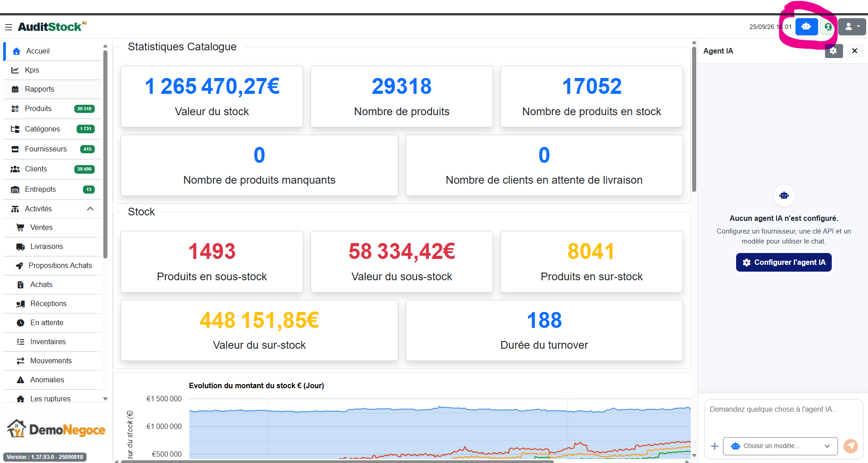The width and height of the screenshot is (868, 463).
Task: Click the Réceptions icon
Action: tap(20, 304)
